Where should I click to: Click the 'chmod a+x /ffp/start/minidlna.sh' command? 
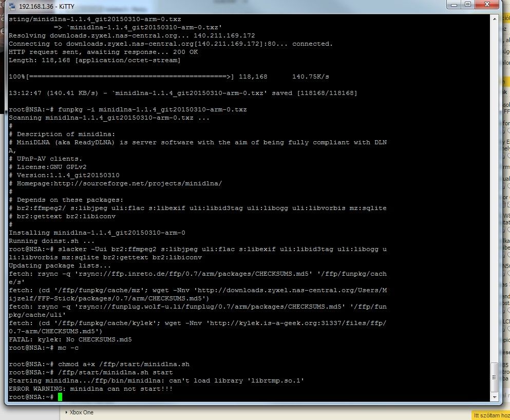99,364
